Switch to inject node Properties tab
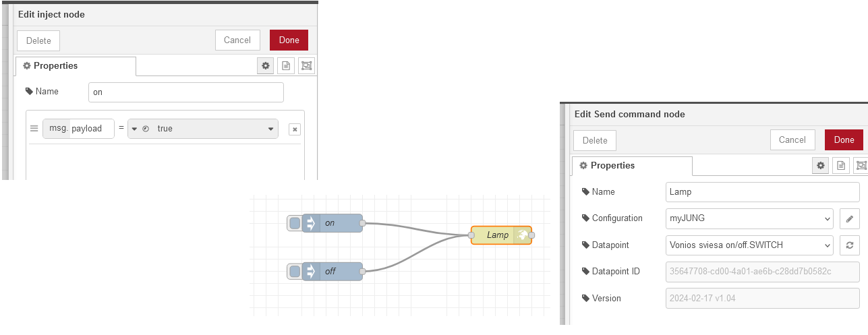Viewport: 868px width, 335px height. coord(76,66)
